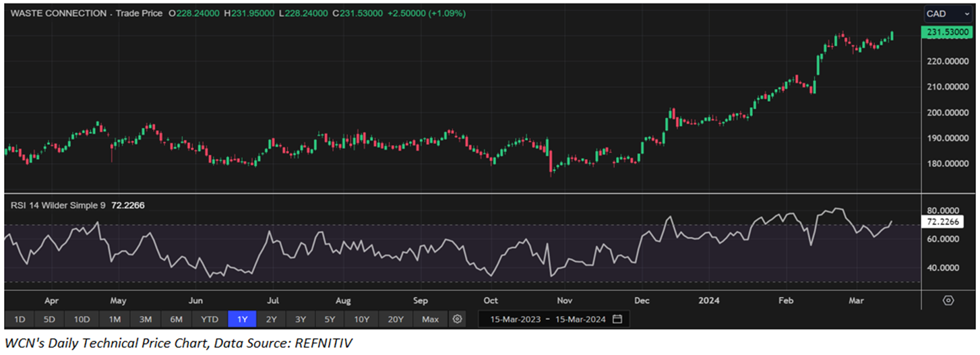
Task: Click the RSI 14 Wilder Simple indicator label
Action: pyautogui.click(x=59, y=205)
